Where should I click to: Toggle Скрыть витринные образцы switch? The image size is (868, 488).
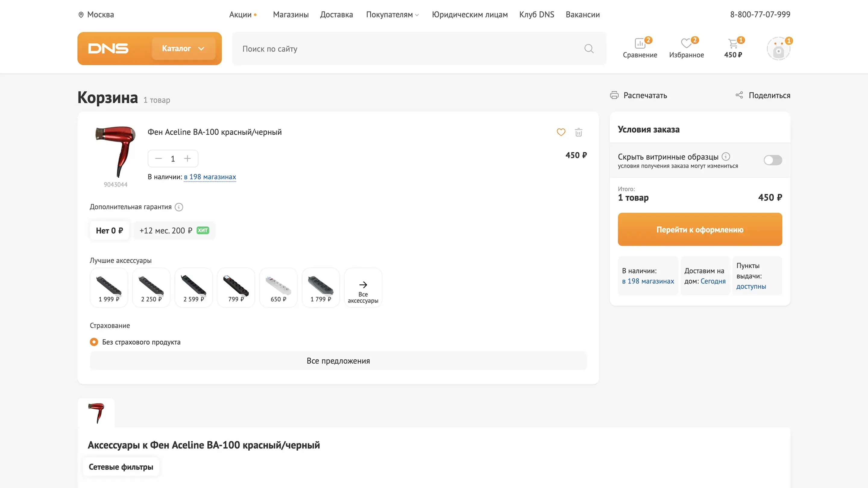tap(773, 160)
